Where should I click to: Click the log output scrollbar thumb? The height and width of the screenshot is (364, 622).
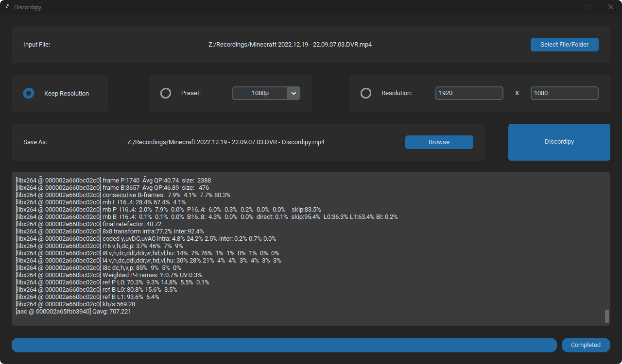607,316
